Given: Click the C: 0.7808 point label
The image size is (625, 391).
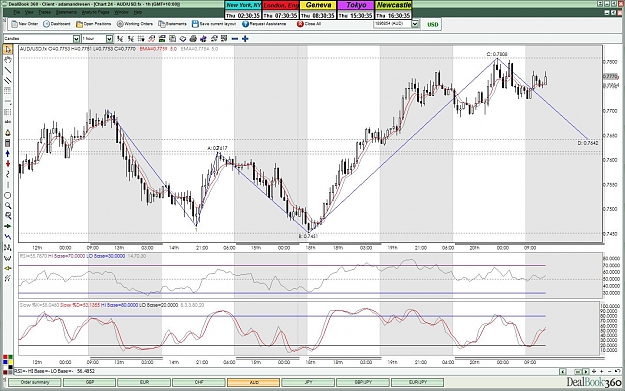Looking at the screenshot, I should [497, 54].
